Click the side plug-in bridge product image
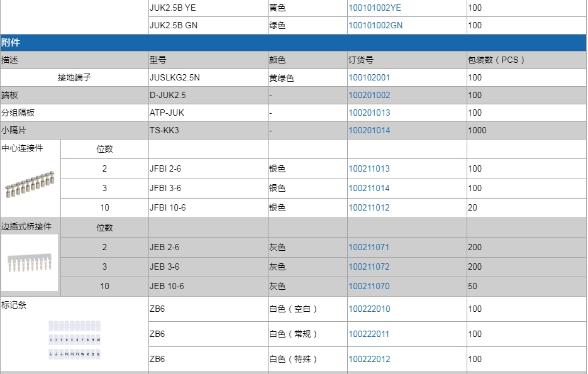The height and width of the screenshot is (374, 588). click(30, 264)
